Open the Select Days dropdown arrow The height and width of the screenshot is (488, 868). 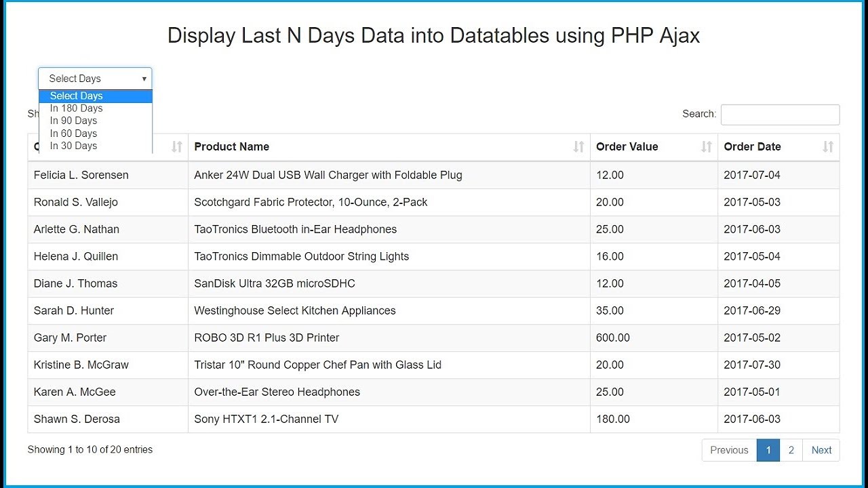(x=144, y=79)
